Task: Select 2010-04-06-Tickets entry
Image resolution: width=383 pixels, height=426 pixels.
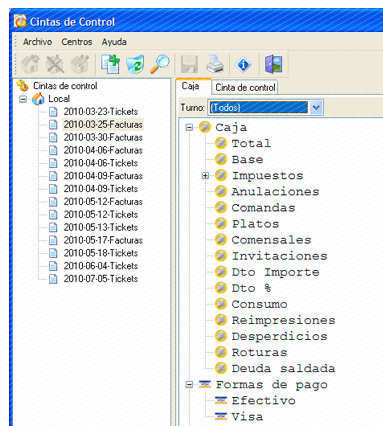Action: [101, 163]
